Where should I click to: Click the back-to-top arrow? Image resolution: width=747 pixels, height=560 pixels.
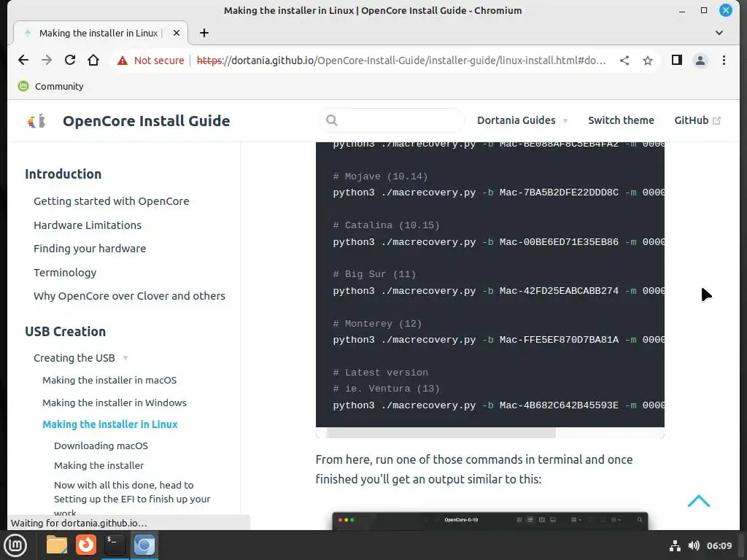[699, 501]
